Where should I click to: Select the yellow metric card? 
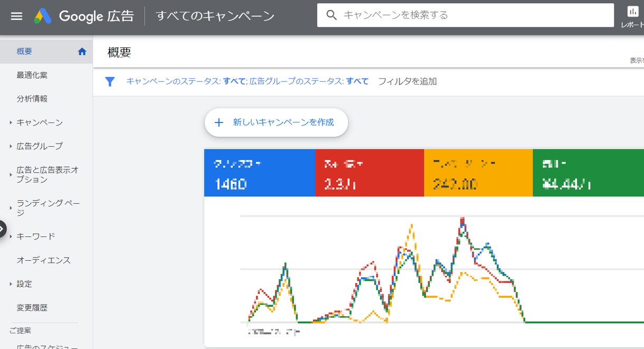478,173
